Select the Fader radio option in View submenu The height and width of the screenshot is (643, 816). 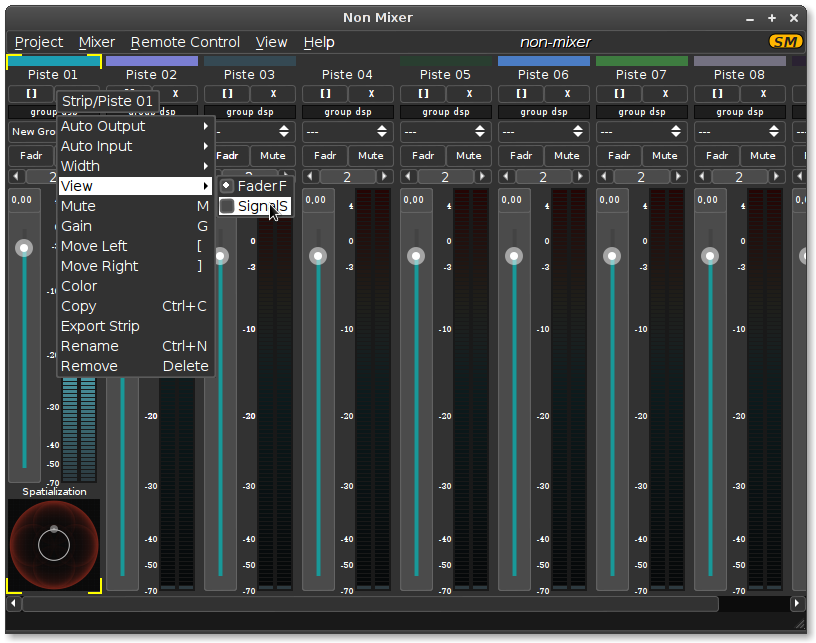pos(254,186)
